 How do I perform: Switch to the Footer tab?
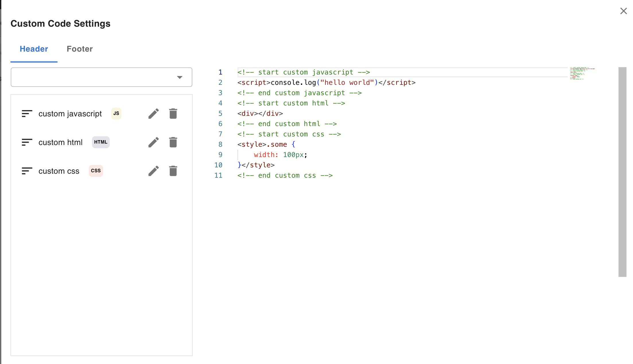(79, 49)
